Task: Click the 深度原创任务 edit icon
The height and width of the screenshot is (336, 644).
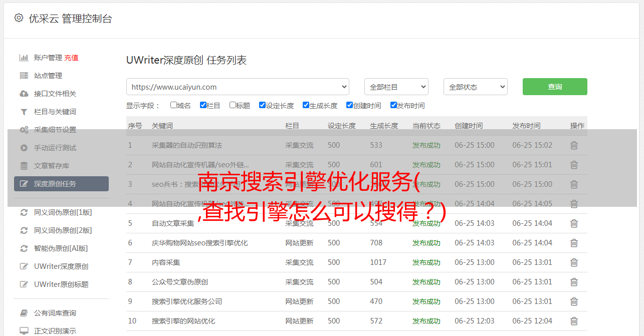Action: (x=24, y=184)
